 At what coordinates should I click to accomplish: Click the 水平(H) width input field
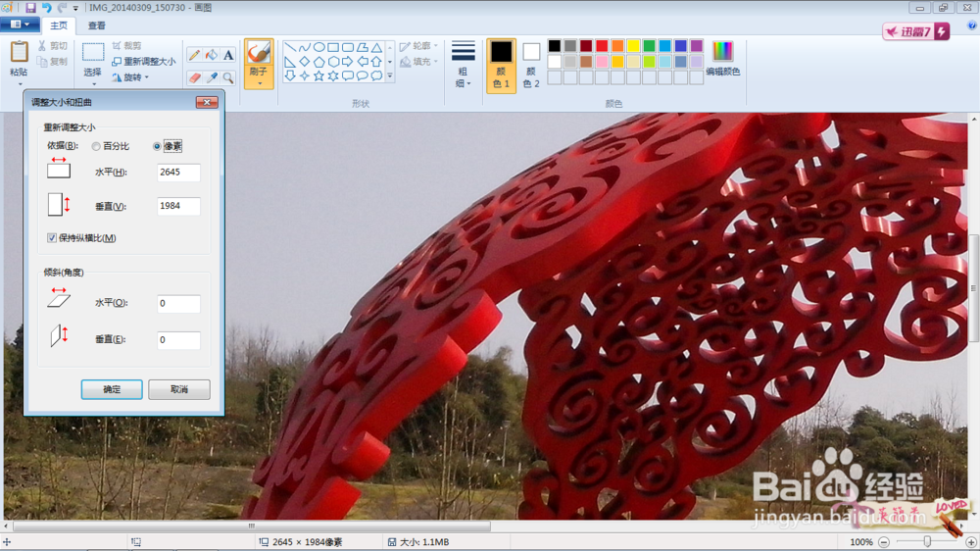[x=178, y=172]
